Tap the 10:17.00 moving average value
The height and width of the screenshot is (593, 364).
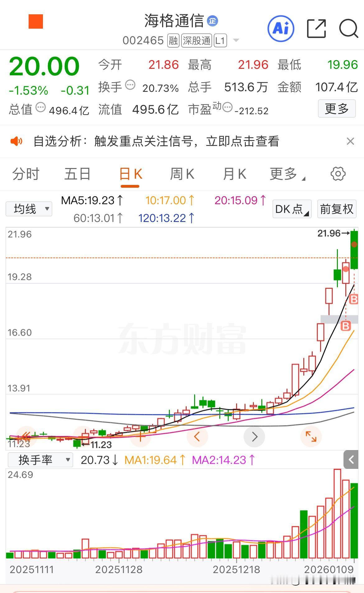tap(170, 200)
